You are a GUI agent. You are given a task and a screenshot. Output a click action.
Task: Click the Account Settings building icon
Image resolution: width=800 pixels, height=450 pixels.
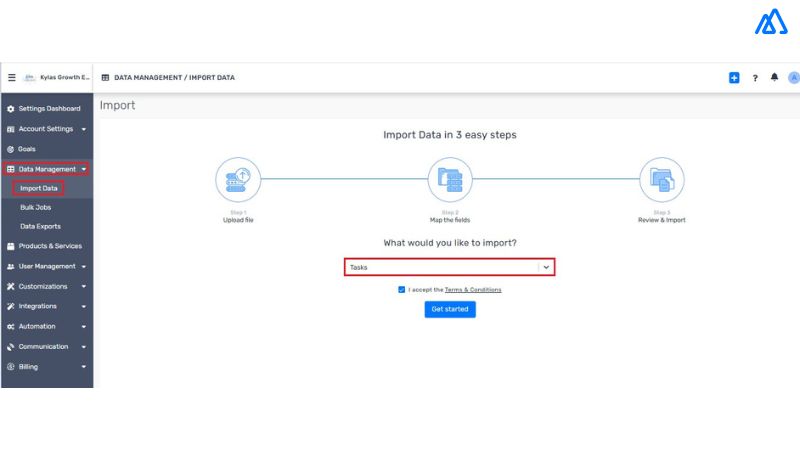(11, 129)
